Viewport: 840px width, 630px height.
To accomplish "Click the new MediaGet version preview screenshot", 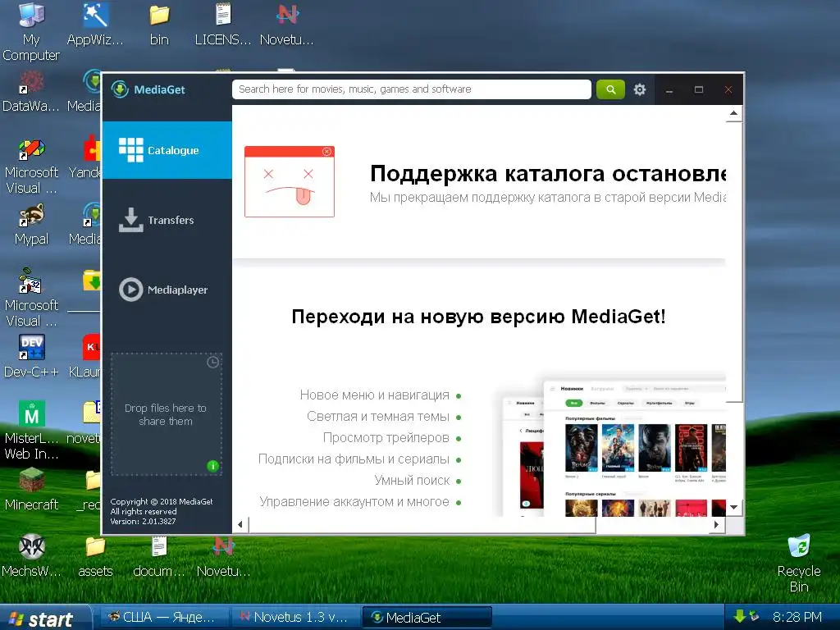I will tap(614, 445).
